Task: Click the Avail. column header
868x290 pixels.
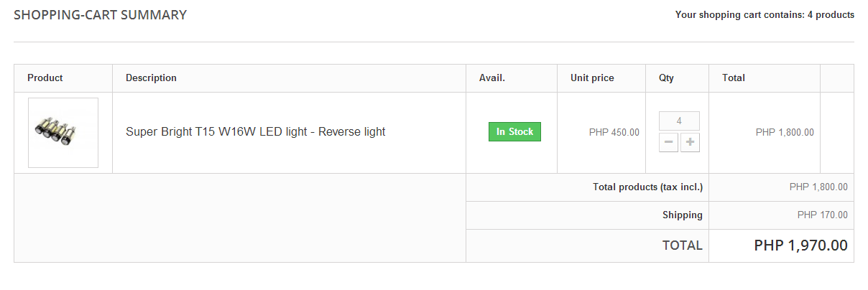Action: tap(492, 78)
